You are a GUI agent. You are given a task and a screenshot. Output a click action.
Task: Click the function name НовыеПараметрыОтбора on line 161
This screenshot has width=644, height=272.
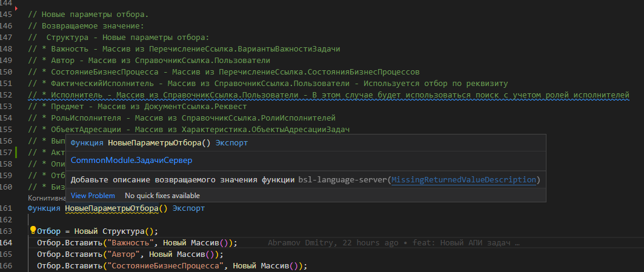[x=111, y=208]
